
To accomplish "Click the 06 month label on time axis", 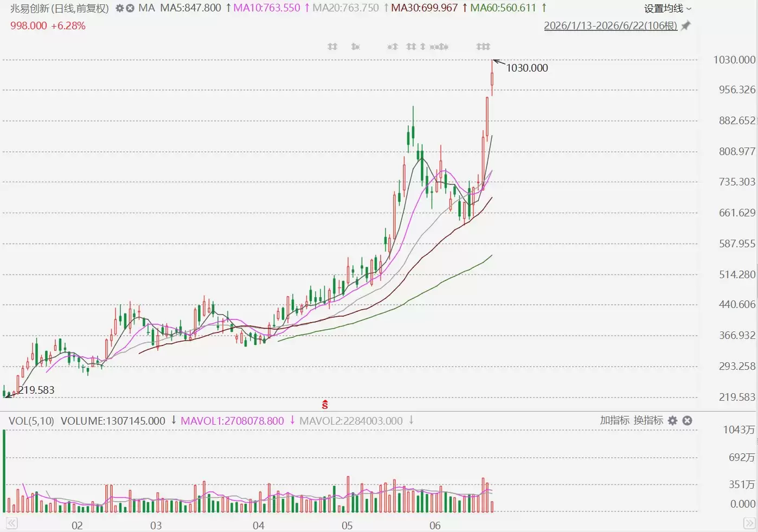I will click(435, 525).
